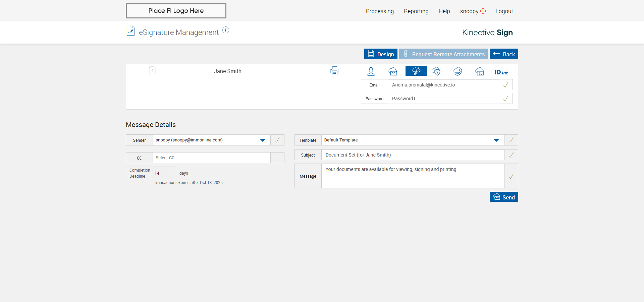The image size is (644, 302).
Task: Expand the Sender dropdown
Action: click(262, 140)
